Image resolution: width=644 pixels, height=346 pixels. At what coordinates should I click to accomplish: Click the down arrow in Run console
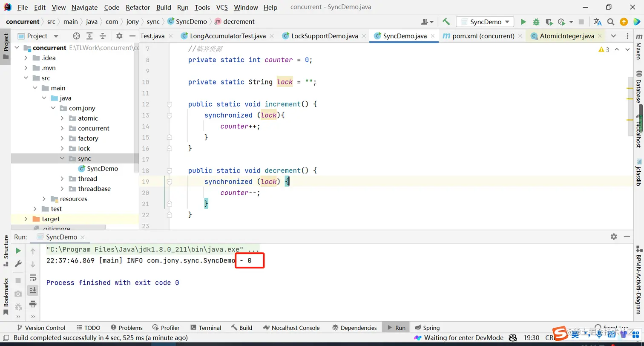(x=33, y=265)
